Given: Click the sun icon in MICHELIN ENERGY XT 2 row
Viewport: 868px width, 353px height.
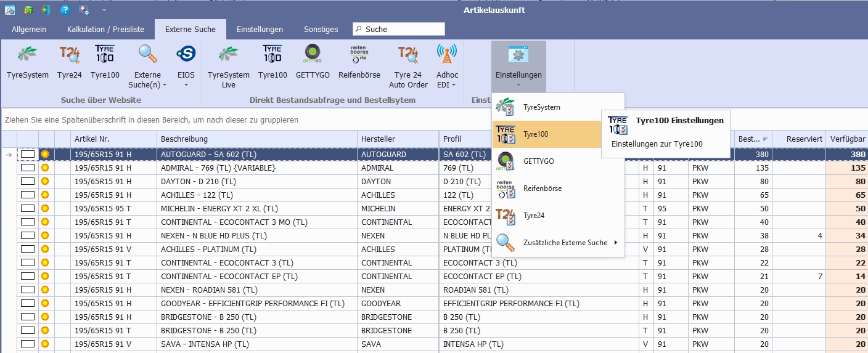Looking at the screenshot, I should point(44,208).
